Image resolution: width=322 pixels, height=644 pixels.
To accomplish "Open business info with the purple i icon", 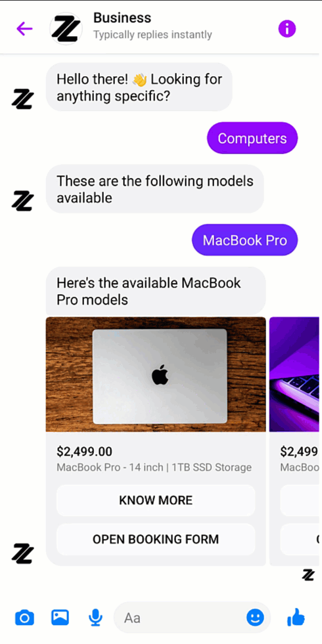I will [287, 29].
